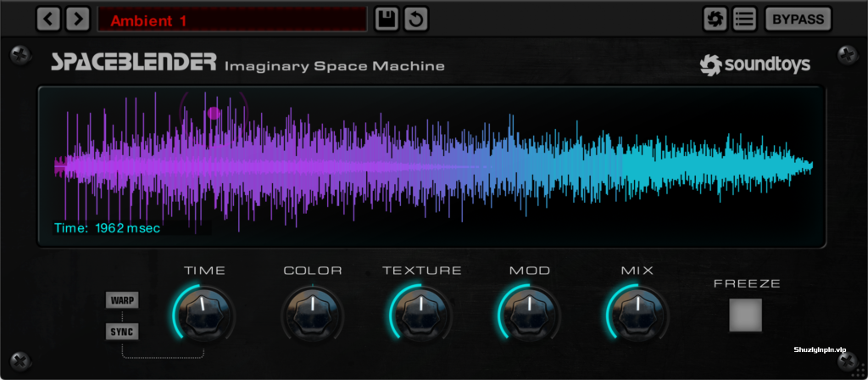Click the TEXTURE knob
The height and width of the screenshot is (380, 868).
(x=420, y=314)
